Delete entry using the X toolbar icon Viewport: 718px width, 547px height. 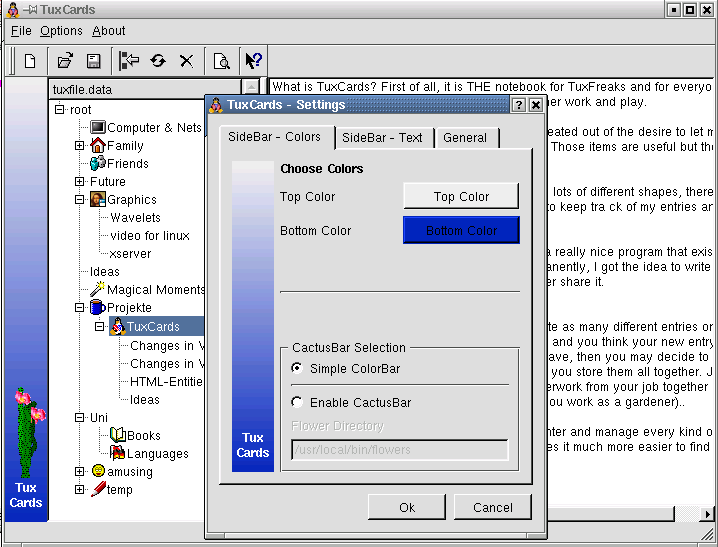186,61
